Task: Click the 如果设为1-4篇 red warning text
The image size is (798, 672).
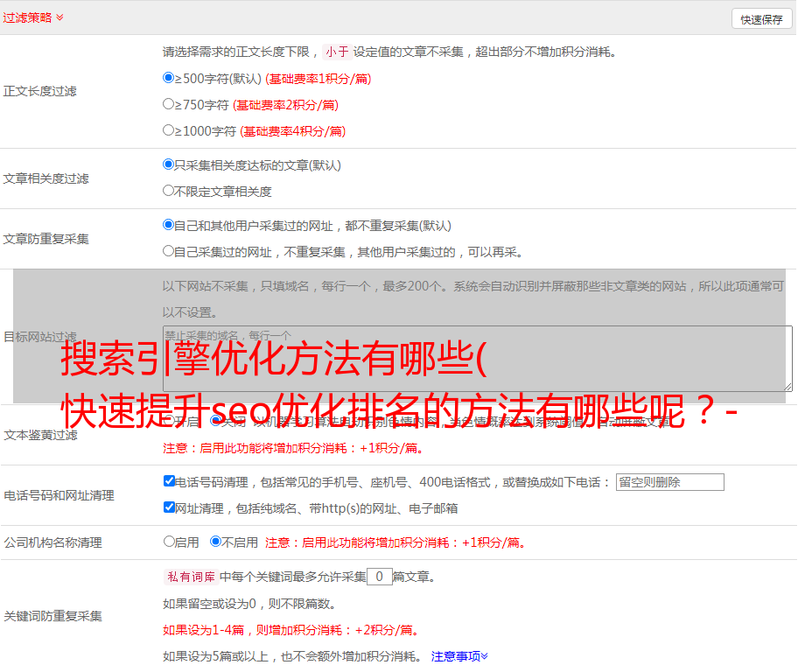Action: pyautogui.click(x=292, y=630)
